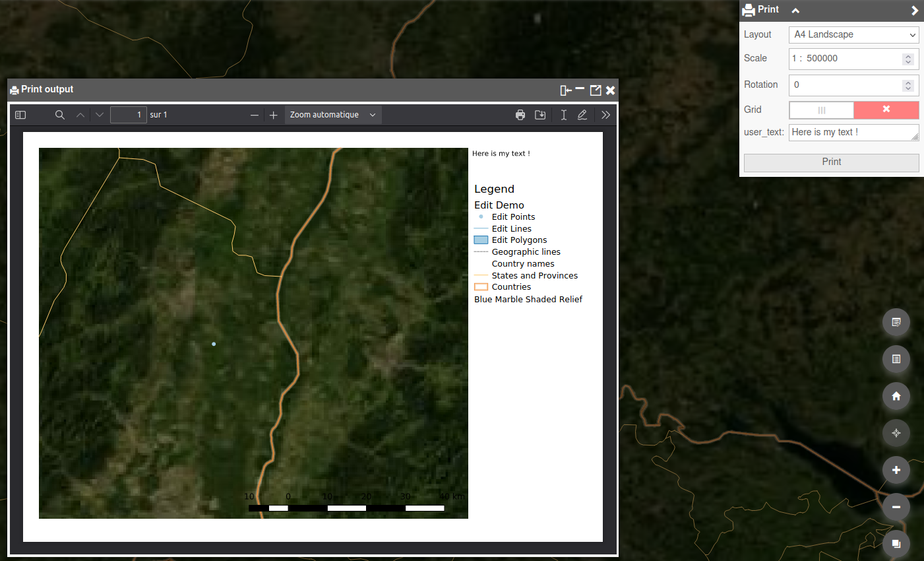Open the Zoom automatique dropdown

pyautogui.click(x=332, y=115)
